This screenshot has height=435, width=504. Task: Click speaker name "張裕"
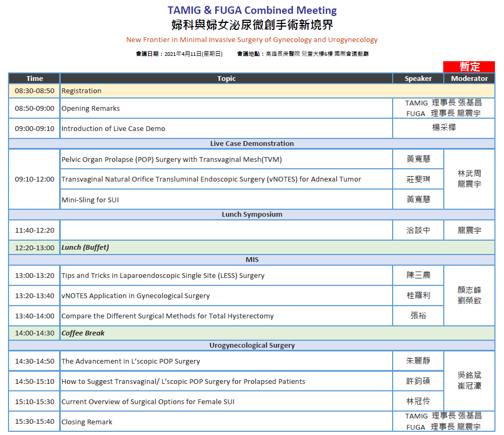(x=418, y=316)
